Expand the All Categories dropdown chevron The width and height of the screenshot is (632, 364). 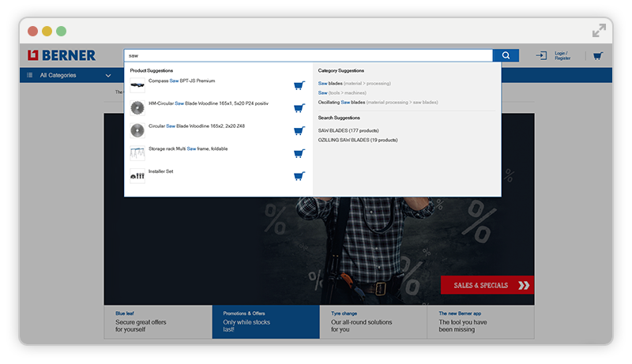[108, 75]
